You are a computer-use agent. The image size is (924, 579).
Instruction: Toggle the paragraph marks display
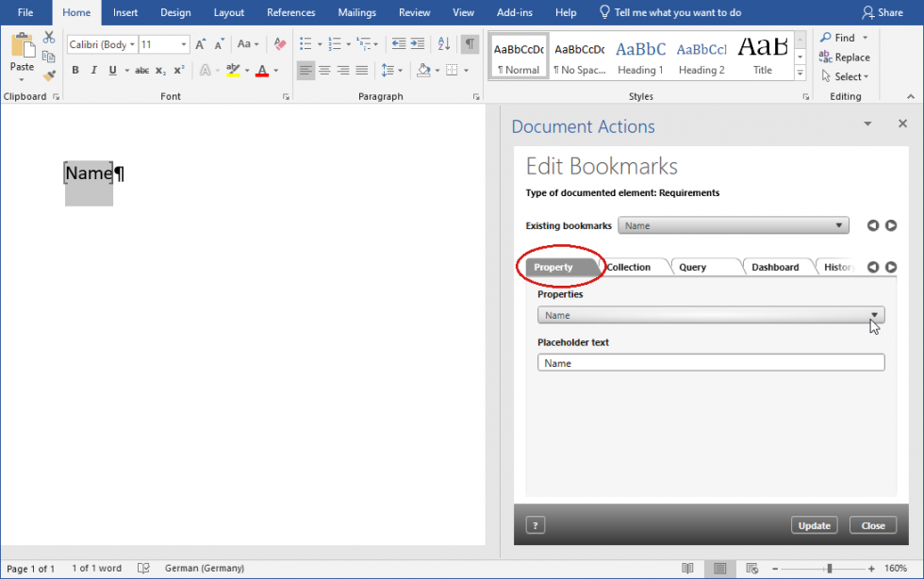(470, 43)
